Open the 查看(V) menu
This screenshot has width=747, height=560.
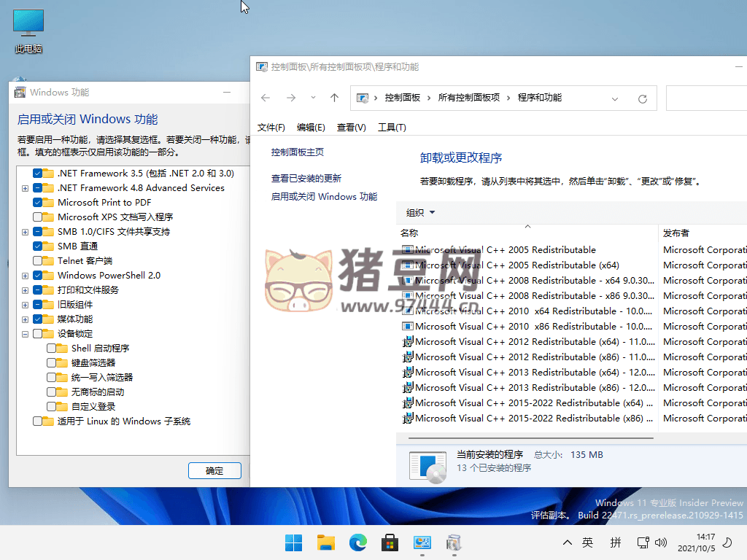pos(351,128)
